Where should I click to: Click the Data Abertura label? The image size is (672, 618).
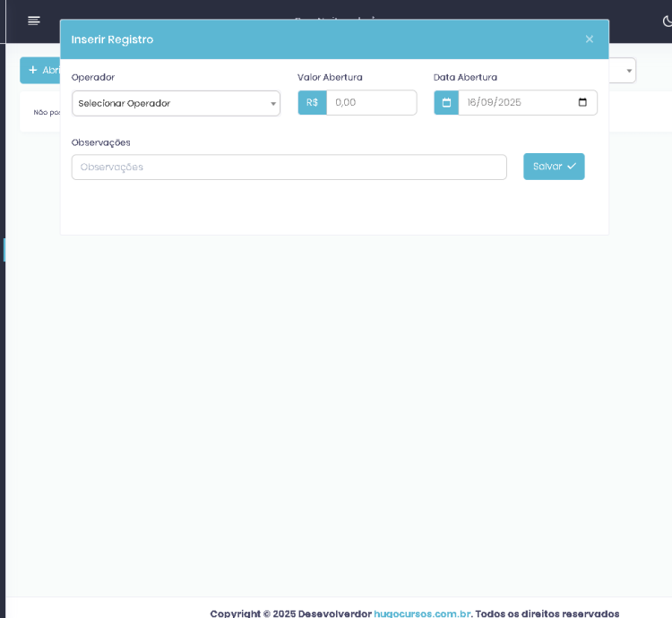(x=465, y=77)
